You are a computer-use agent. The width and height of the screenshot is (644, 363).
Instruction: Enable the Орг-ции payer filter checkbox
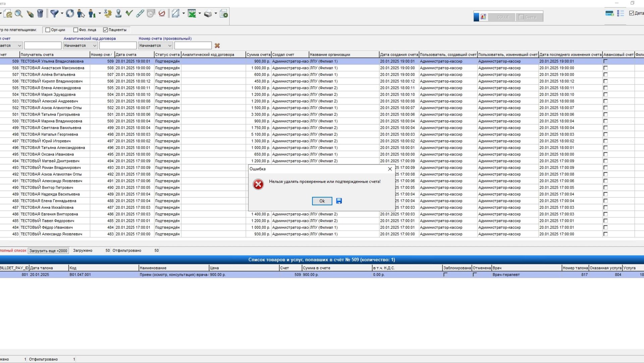[48, 30]
